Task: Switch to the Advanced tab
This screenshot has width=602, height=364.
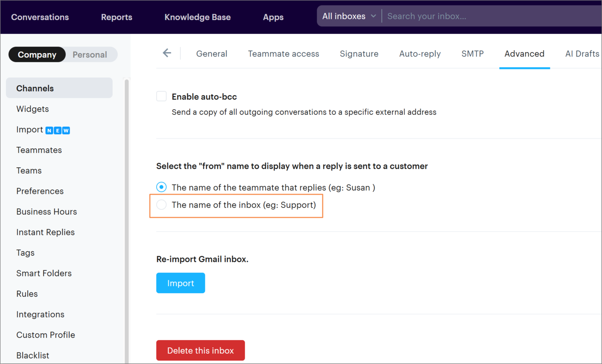Action: tap(524, 54)
